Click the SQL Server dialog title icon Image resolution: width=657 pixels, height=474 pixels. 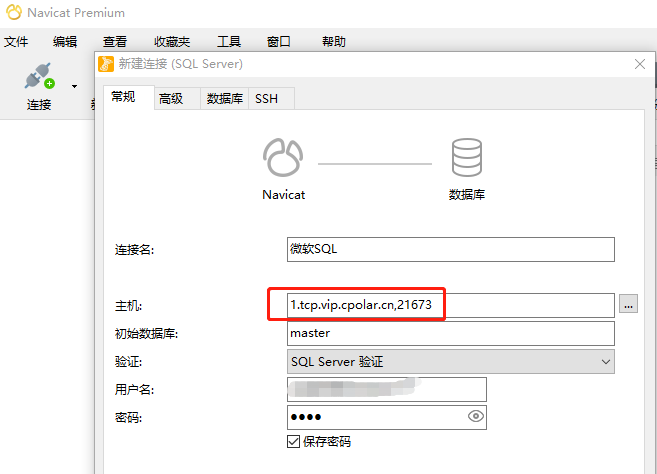106,64
